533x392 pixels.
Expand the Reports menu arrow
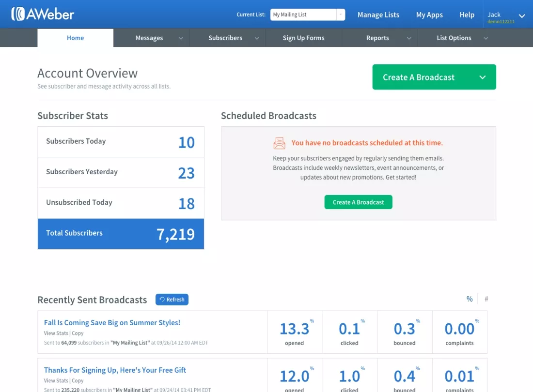point(409,38)
